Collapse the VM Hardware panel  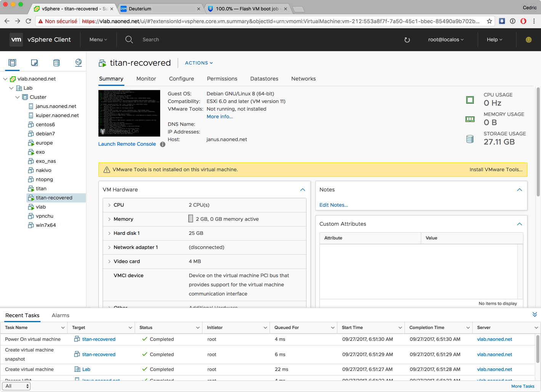pos(302,190)
